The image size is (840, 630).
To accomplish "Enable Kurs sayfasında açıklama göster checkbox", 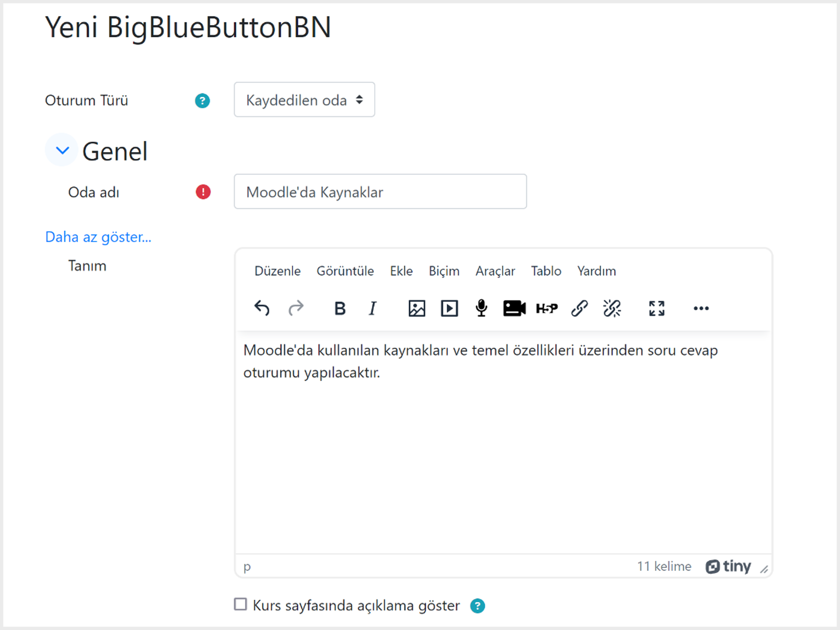I will pos(240,604).
